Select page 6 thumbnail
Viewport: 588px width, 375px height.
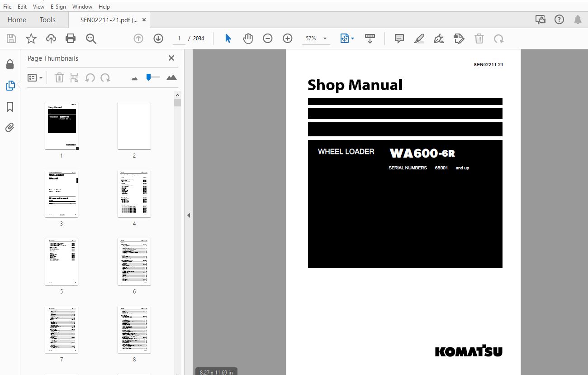tap(134, 261)
